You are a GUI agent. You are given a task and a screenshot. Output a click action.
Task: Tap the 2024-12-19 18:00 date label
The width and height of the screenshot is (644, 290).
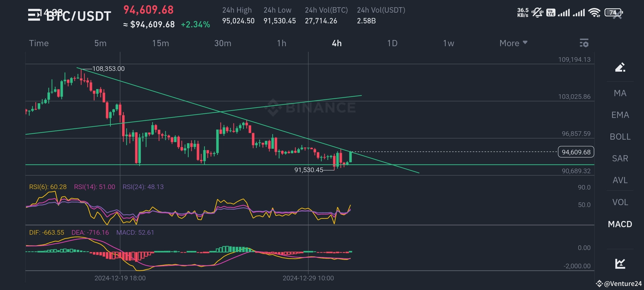pos(120,278)
